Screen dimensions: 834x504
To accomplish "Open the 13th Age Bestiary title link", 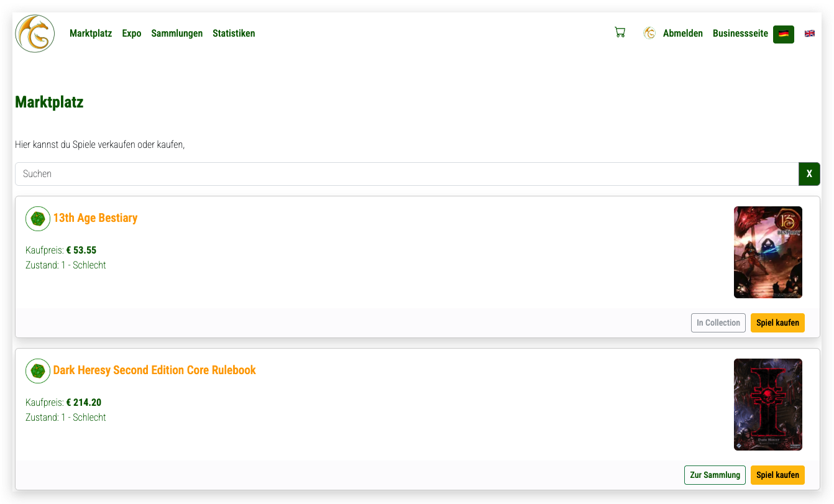I will 95,218.
